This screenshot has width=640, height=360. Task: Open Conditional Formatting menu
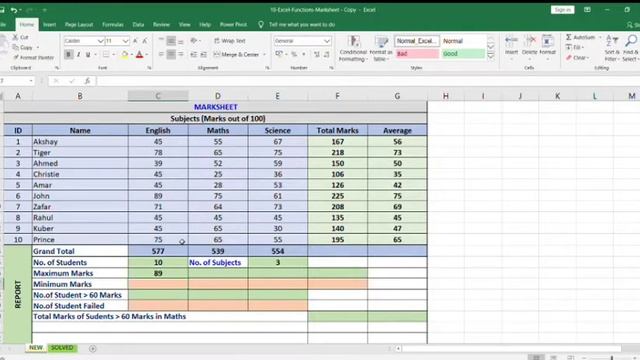tap(353, 48)
